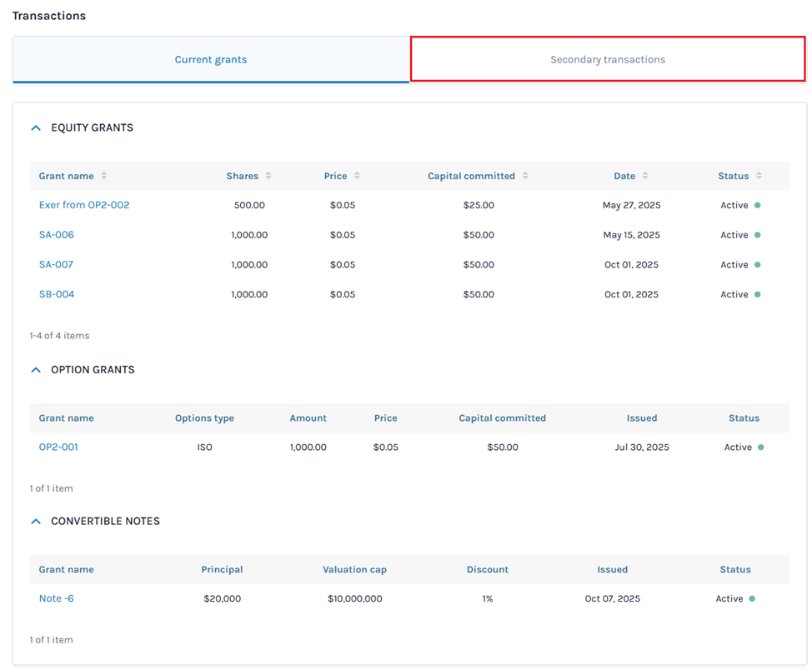Sort equity grants by Date icon
The width and height of the screenshot is (812, 670).
click(645, 176)
